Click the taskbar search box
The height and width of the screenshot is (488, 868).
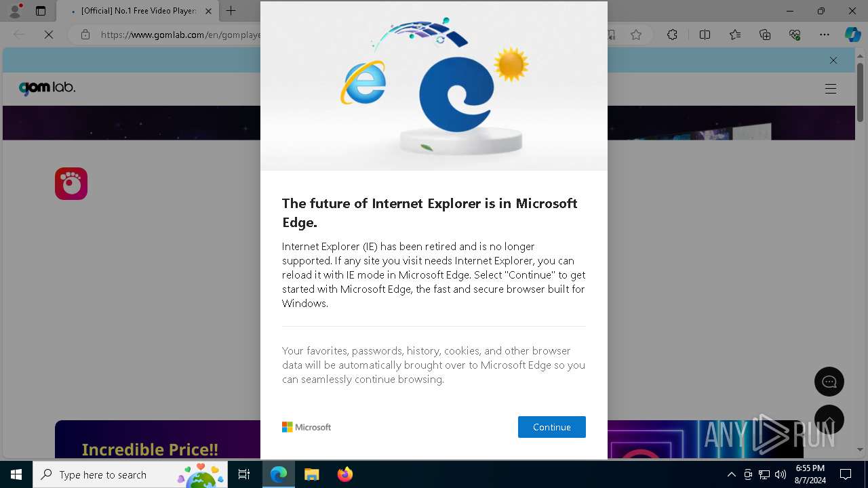(x=130, y=474)
